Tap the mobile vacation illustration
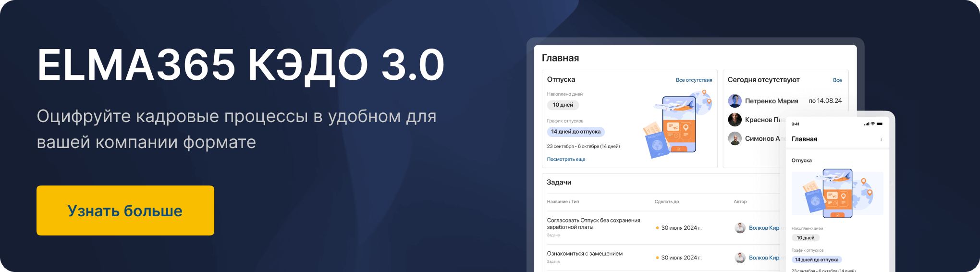This screenshot has width=980, height=272. click(837, 193)
